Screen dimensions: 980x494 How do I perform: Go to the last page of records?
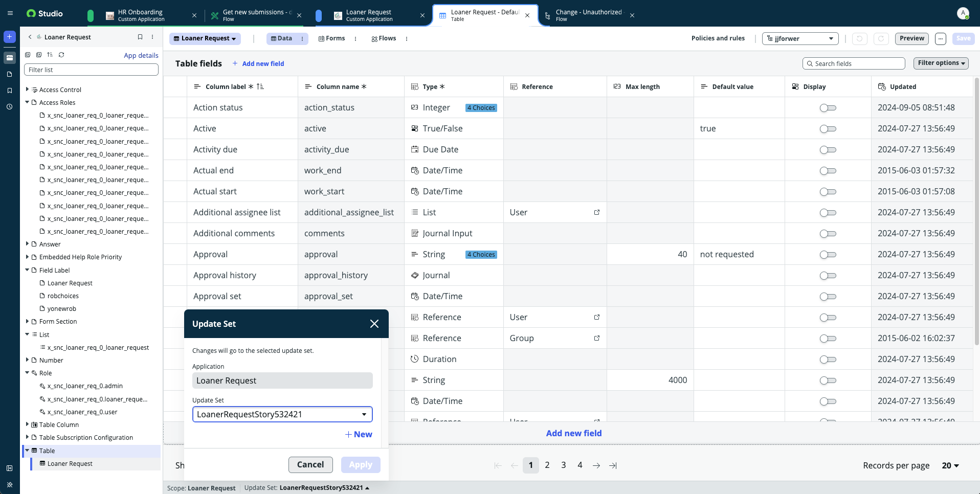coord(613,465)
